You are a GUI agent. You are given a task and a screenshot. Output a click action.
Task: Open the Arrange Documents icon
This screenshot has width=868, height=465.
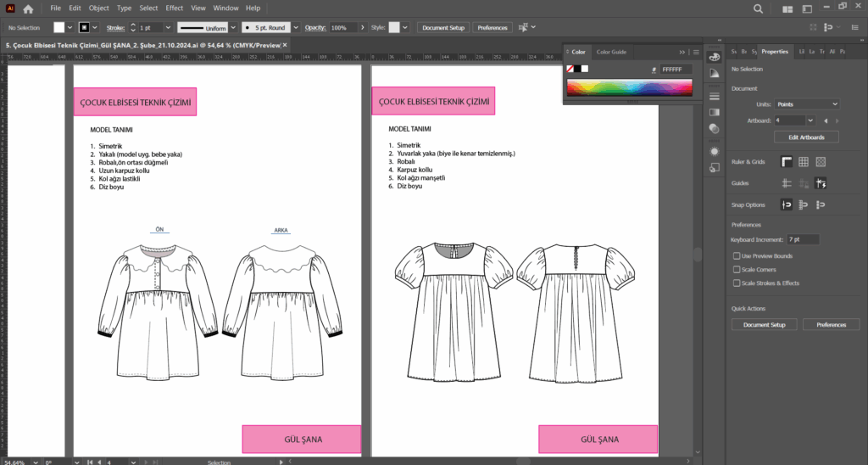pyautogui.click(x=788, y=8)
